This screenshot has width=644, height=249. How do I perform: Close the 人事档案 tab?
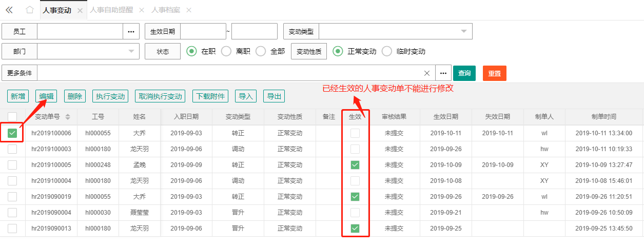point(189,10)
